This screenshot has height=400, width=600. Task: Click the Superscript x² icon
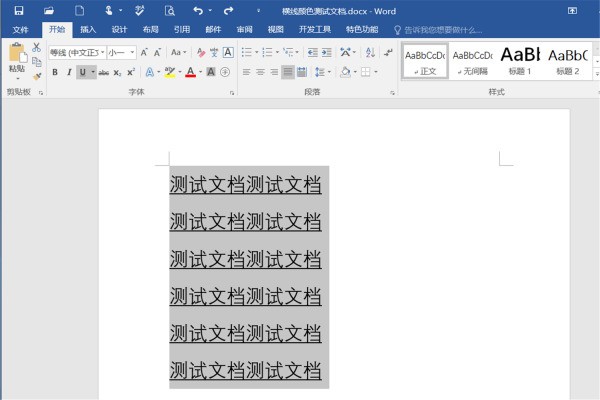coord(131,72)
